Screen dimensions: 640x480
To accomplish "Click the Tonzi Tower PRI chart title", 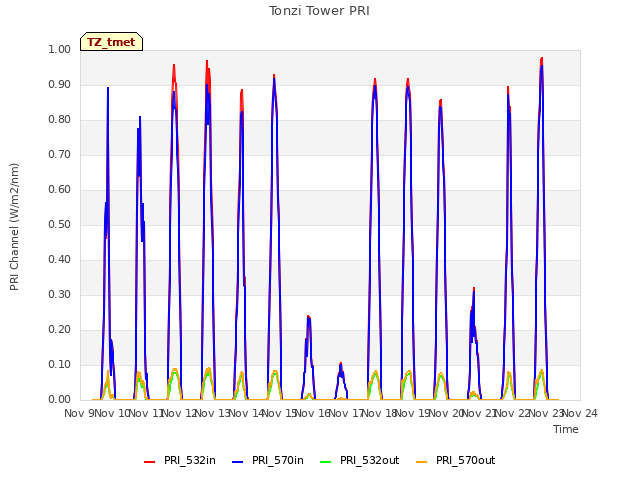I will [319, 11].
